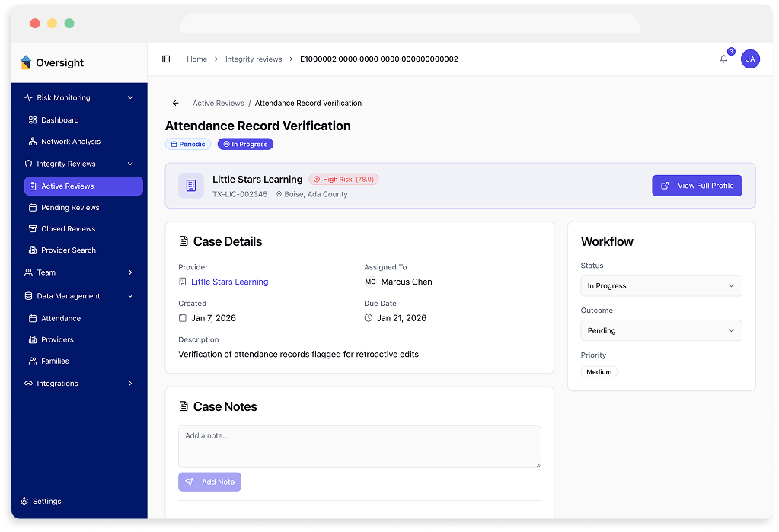The width and height of the screenshot is (779, 532).
Task: Open the Little Stars Learning provider link
Action: (x=229, y=282)
